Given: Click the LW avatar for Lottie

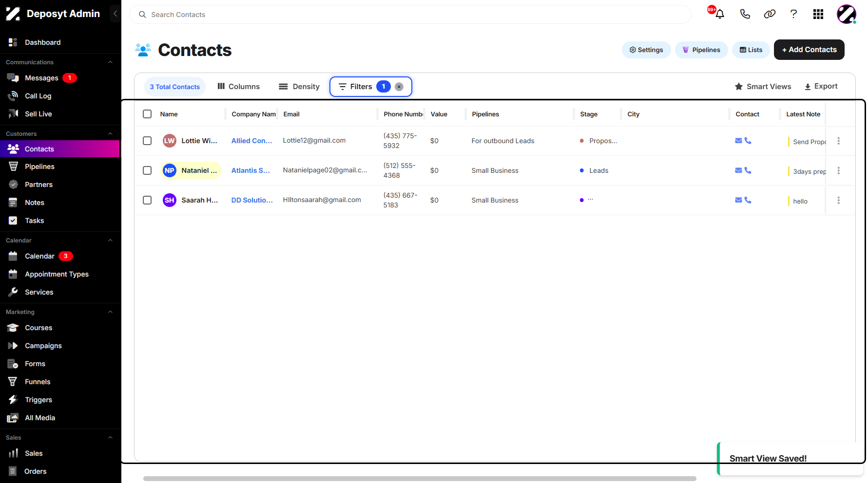Looking at the screenshot, I should tap(170, 141).
